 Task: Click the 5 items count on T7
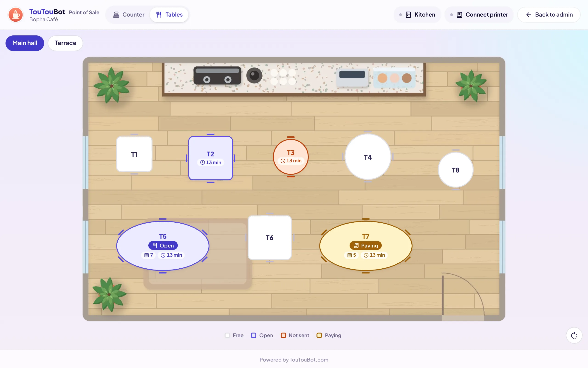pyautogui.click(x=351, y=255)
